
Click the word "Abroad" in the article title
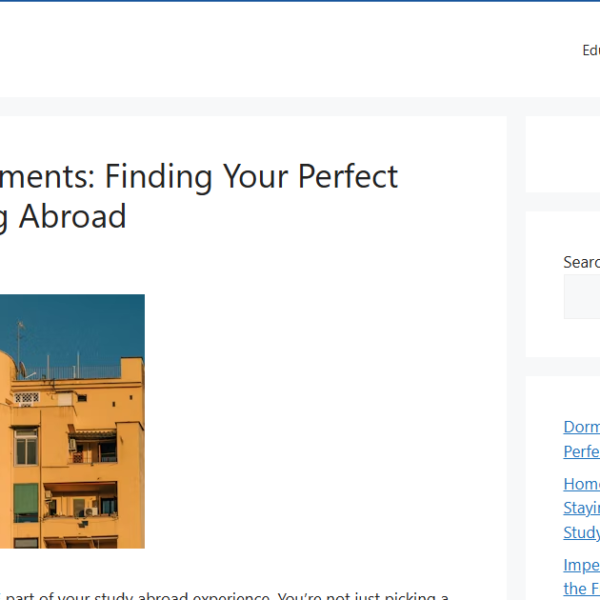72,217
